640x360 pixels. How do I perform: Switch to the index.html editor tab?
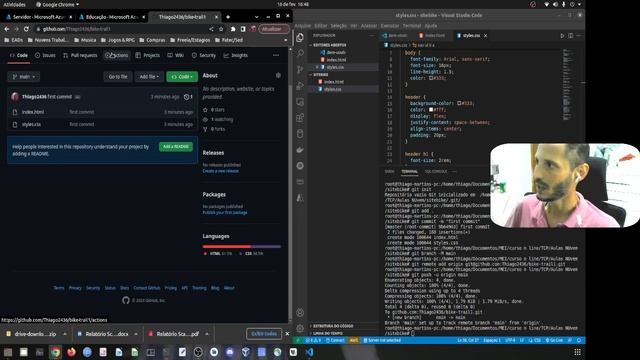pos(433,36)
